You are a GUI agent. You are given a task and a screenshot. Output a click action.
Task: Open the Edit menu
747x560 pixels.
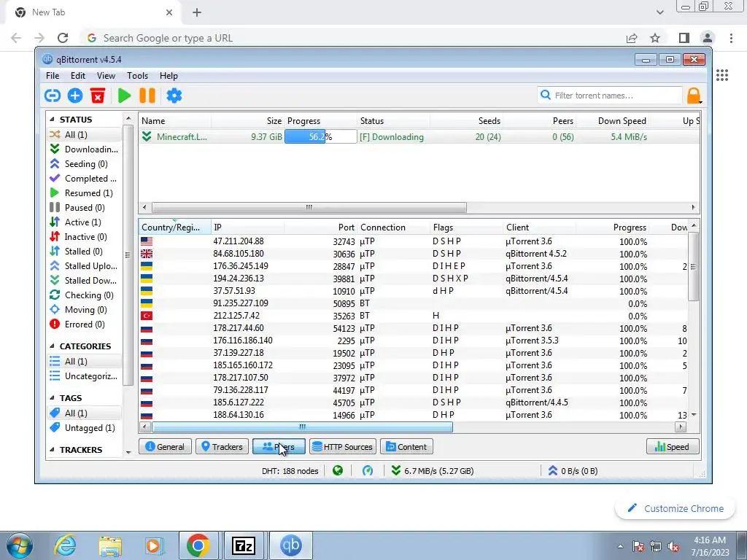tap(77, 76)
